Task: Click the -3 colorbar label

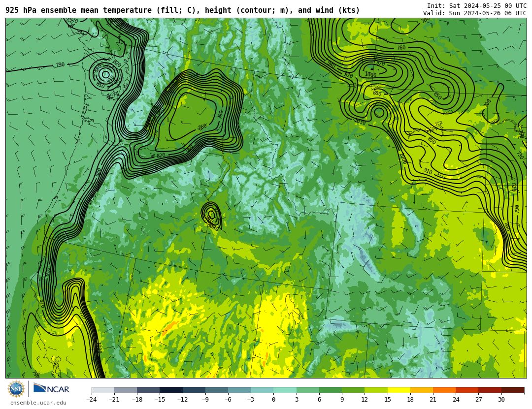Action: 250,400
